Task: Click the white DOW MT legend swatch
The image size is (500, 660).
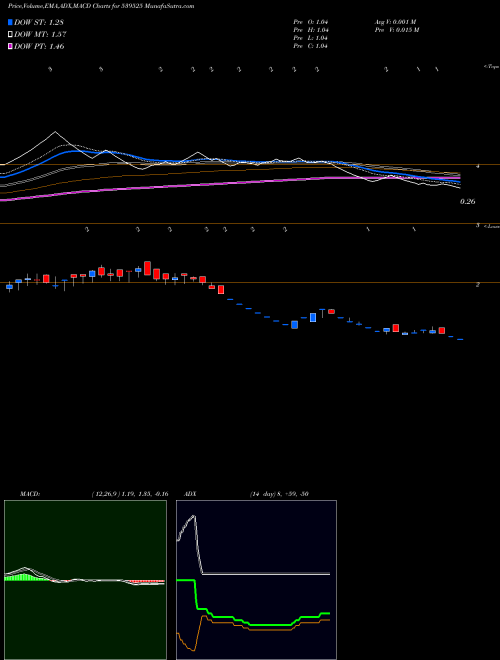Action: click(x=10, y=35)
